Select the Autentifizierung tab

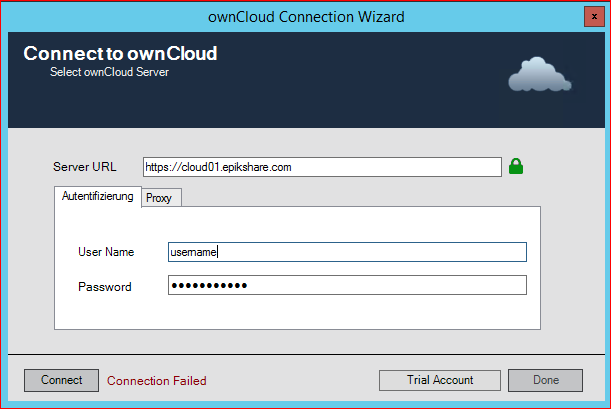tap(97, 196)
